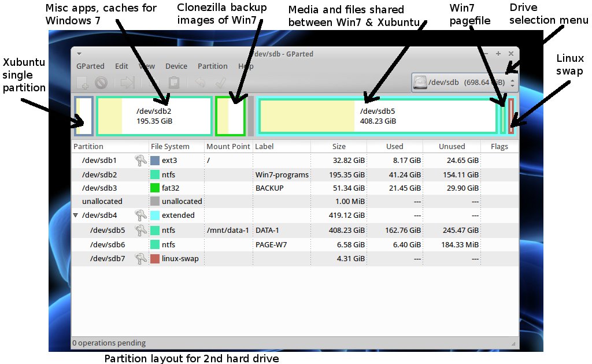The height and width of the screenshot is (364, 592).
Task: Click the ntfs swatch in /dev/sdb2 row
Action: click(x=155, y=174)
